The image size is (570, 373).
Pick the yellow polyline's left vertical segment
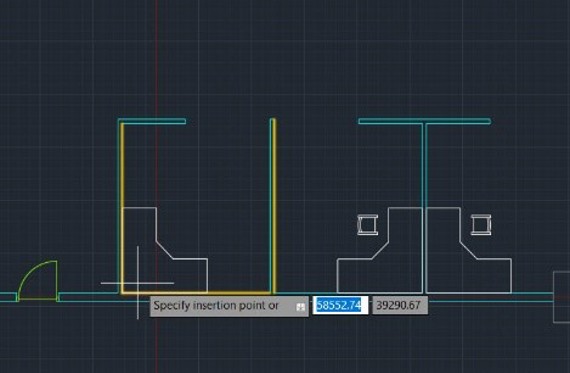pos(123,207)
